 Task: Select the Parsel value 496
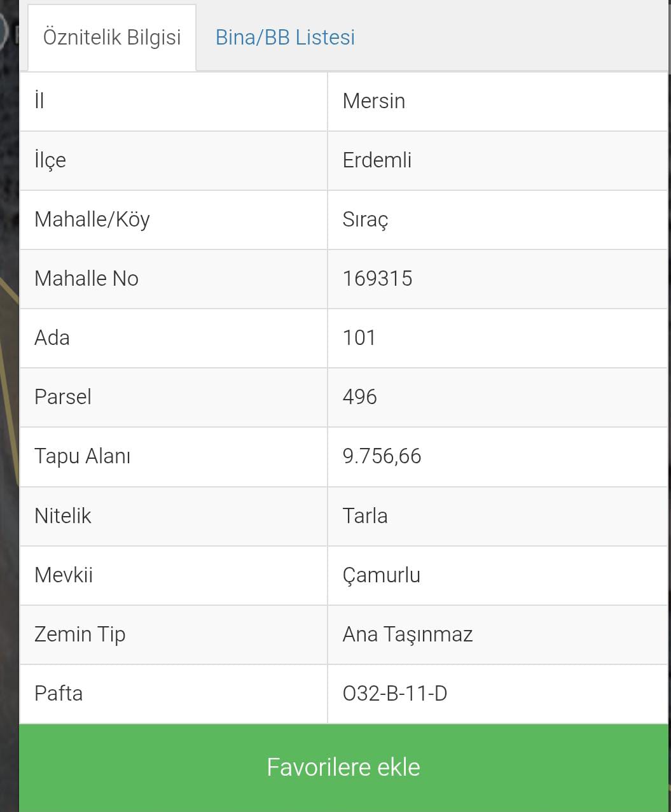pos(497,397)
